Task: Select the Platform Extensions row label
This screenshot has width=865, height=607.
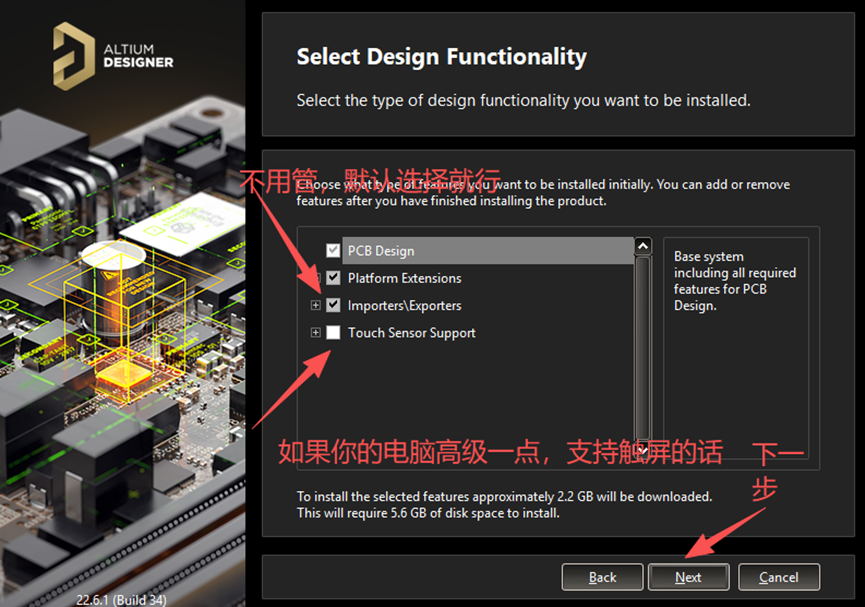Action: coord(404,278)
